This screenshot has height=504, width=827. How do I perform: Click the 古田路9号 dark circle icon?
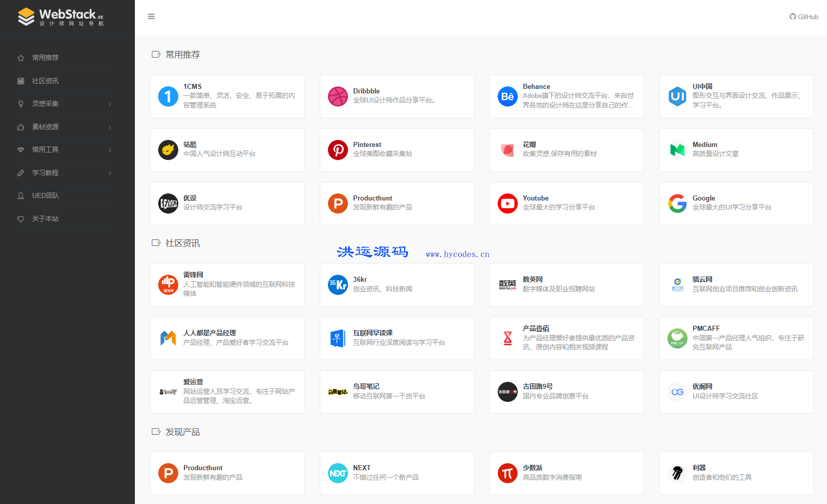click(x=508, y=392)
